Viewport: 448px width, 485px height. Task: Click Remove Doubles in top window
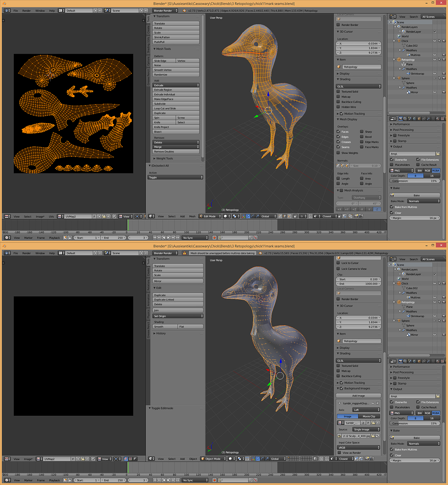[x=175, y=152]
